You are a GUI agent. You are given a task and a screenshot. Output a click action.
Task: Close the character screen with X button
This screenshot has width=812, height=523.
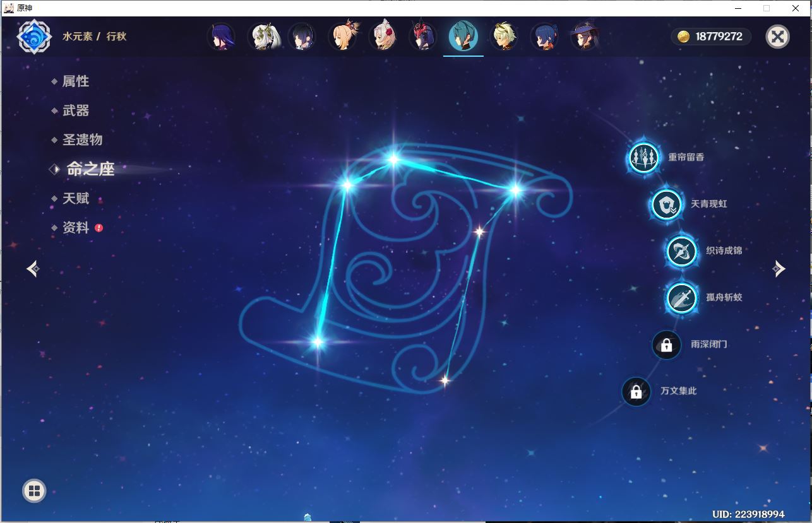pyautogui.click(x=777, y=37)
